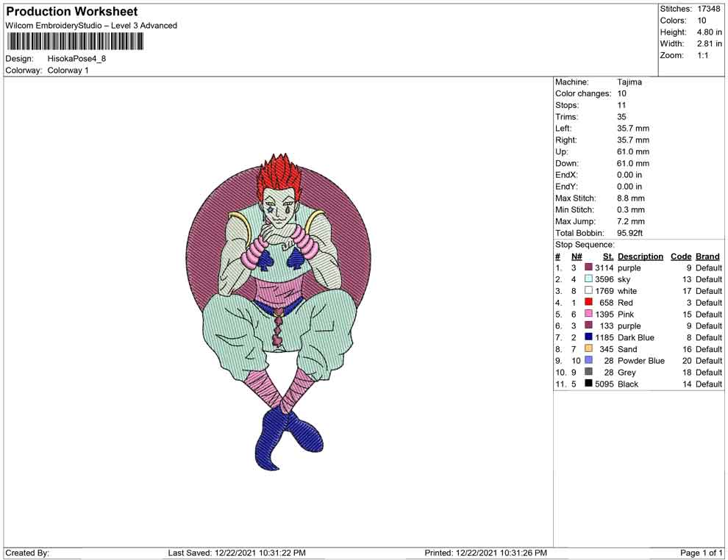Click the Stop Sequence heading
728x560 pixels.
click(x=585, y=245)
